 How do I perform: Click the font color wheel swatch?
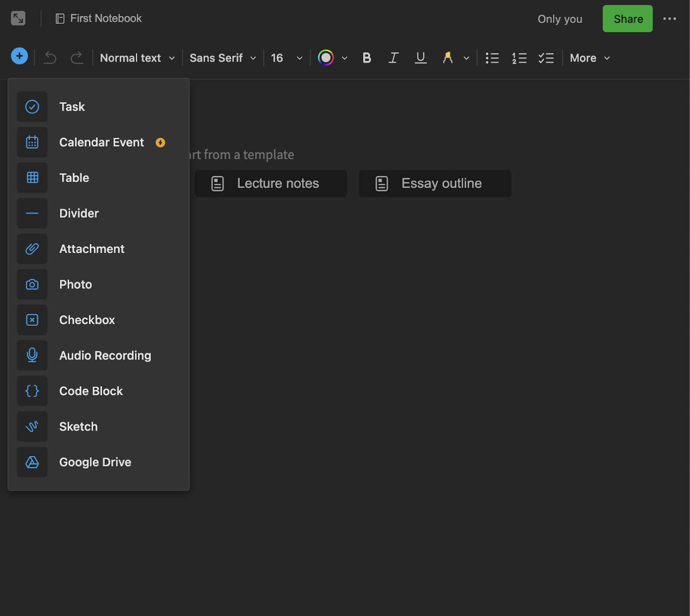coord(326,58)
